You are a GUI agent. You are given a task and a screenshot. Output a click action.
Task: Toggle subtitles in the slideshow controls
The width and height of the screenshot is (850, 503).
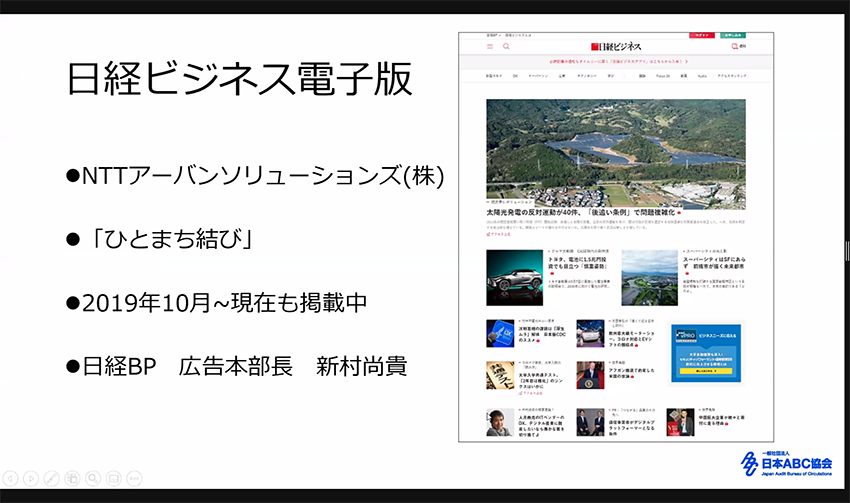(x=113, y=478)
